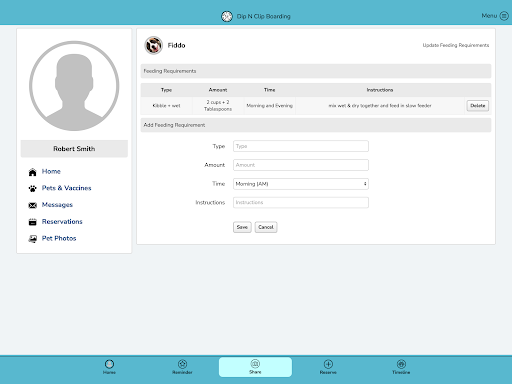
Task: Click the calendar icon beside Reservations
Action: point(32,222)
